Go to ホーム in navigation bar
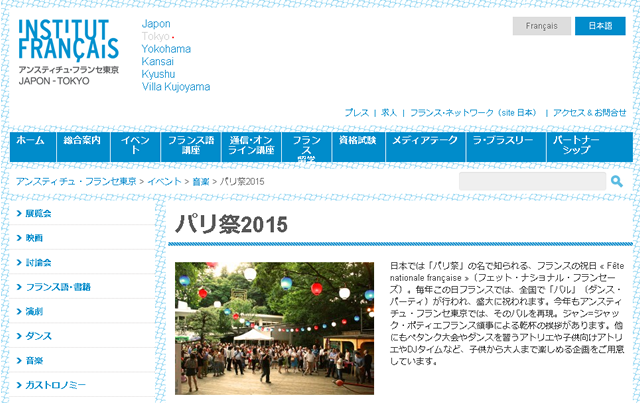The height and width of the screenshot is (403, 640). 33,147
